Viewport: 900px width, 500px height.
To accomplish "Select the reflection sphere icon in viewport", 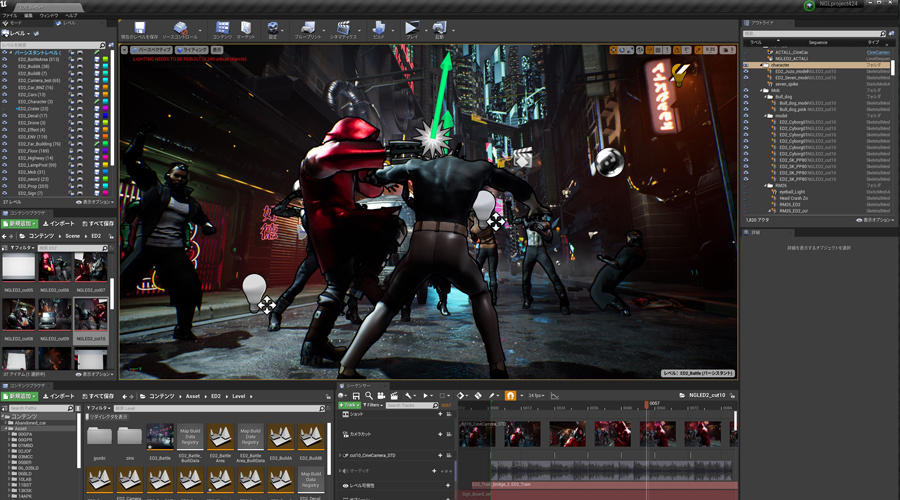I will pyautogui.click(x=608, y=162).
